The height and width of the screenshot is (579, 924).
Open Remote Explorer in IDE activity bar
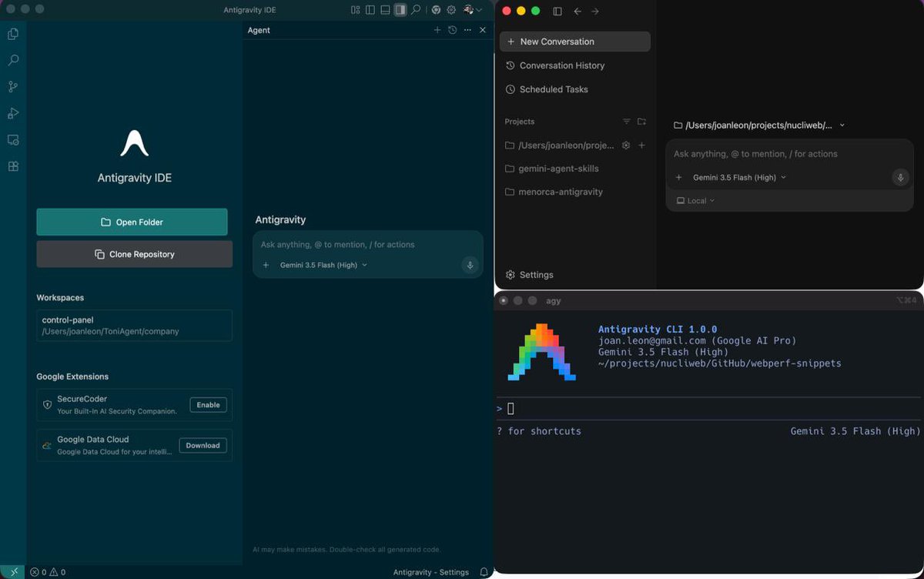[x=13, y=140]
